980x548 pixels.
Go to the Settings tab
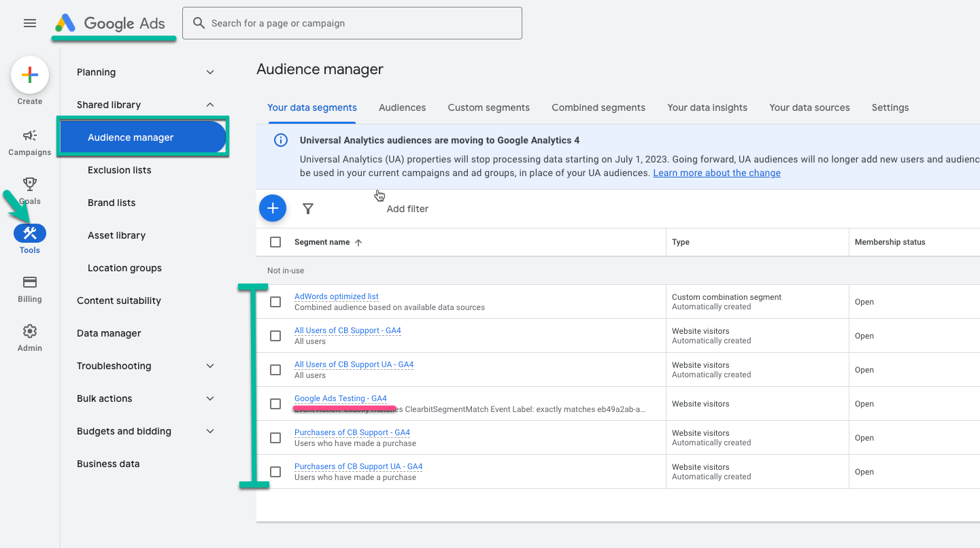(x=890, y=107)
